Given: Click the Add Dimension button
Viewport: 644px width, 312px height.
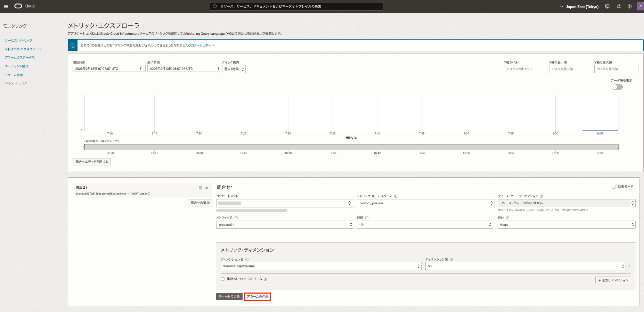Looking at the screenshot, I should click(613, 280).
